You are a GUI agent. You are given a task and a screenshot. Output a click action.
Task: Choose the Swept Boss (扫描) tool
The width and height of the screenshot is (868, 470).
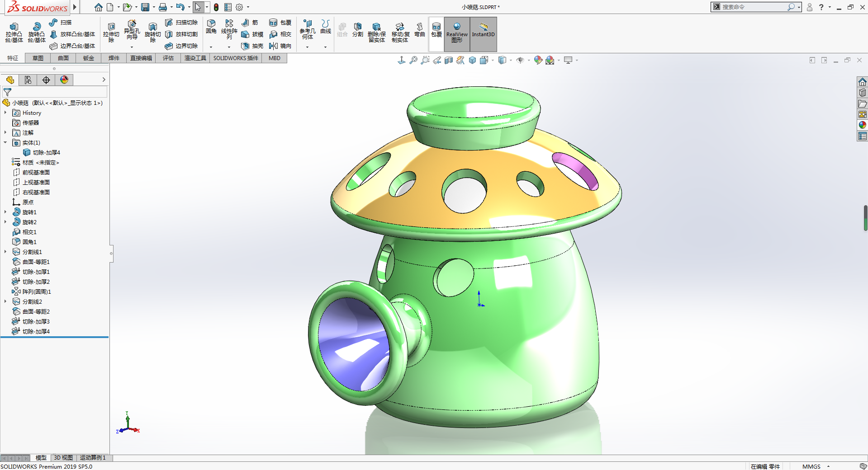click(x=61, y=23)
